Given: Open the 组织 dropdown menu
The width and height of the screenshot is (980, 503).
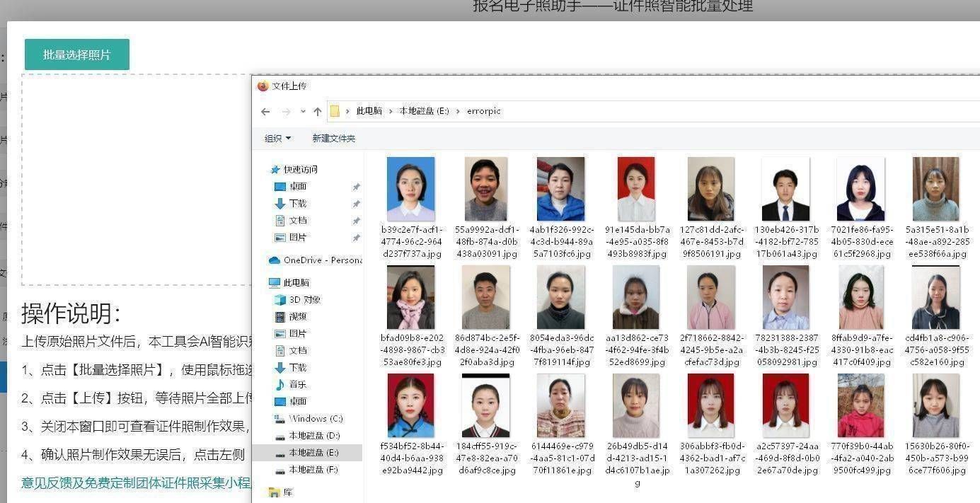Looking at the screenshot, I should pyautogui.click(x=276, y=139).
